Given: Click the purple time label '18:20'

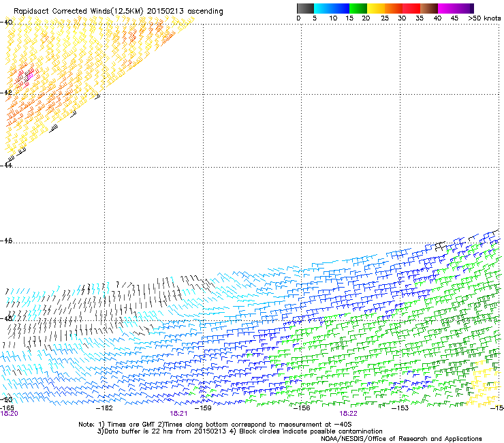Looking at the screenshot, I should click(10, 414).
